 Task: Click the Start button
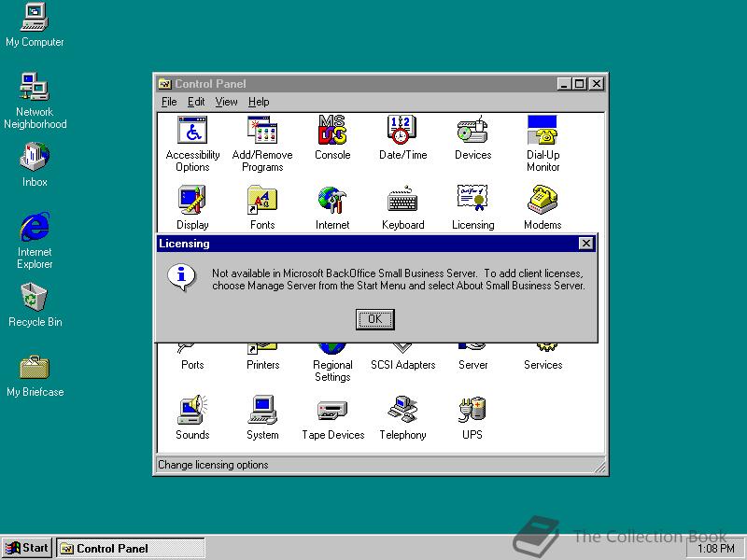tap(27, 548)
